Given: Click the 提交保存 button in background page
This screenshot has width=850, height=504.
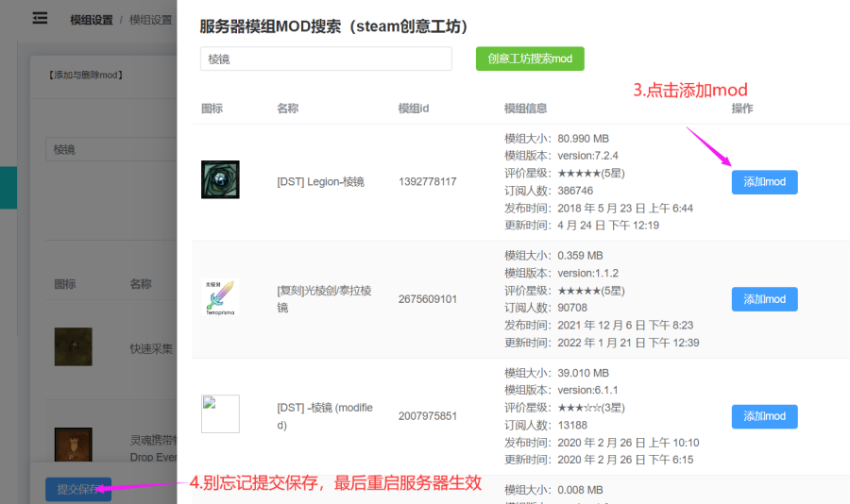Looking at the screenshot, I should point(78,489).
